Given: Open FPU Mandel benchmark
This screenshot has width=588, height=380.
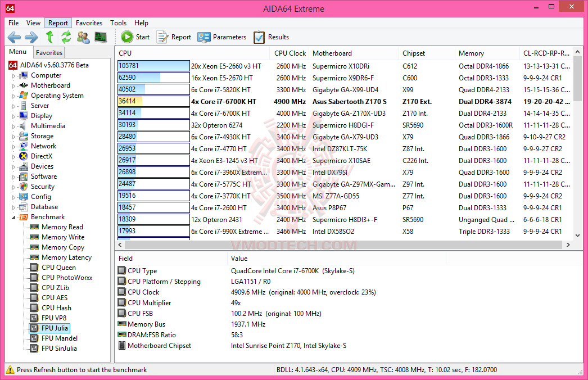Looking at the screenshot, I should 59,339.
